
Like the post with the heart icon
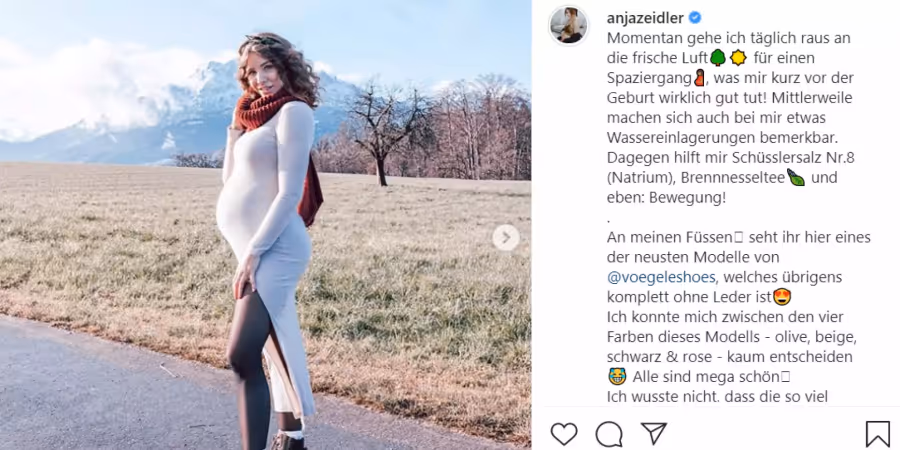pos(564,434)
